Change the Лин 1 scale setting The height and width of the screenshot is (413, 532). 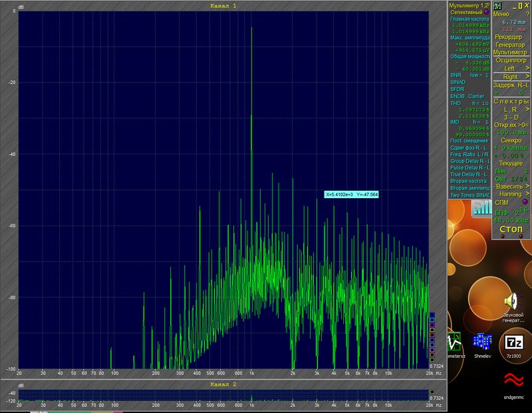pyautogui.click(x=511, y=171)
